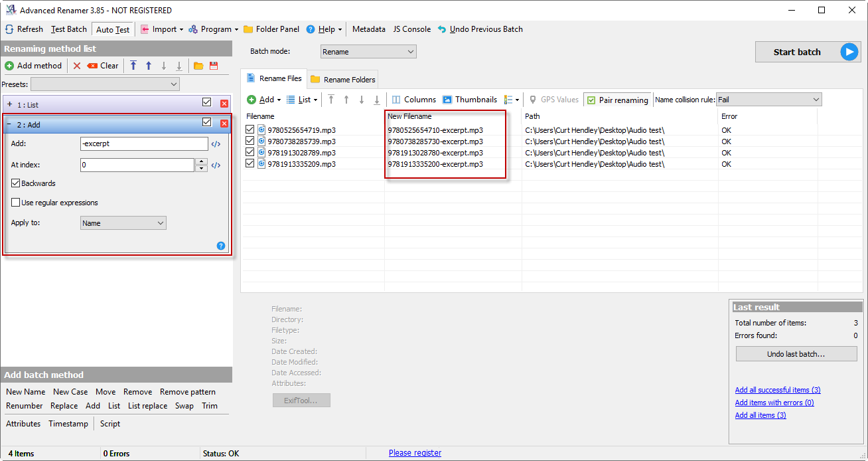868x461 pixels.
Task: Add the List replace batch method
Action: click(147, 406)
